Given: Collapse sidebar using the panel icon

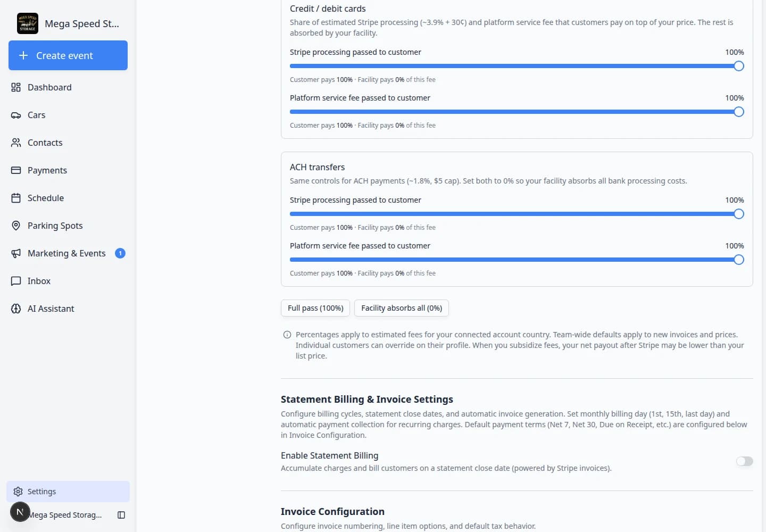Looking at the screenshot, I should tap(121, 515).
